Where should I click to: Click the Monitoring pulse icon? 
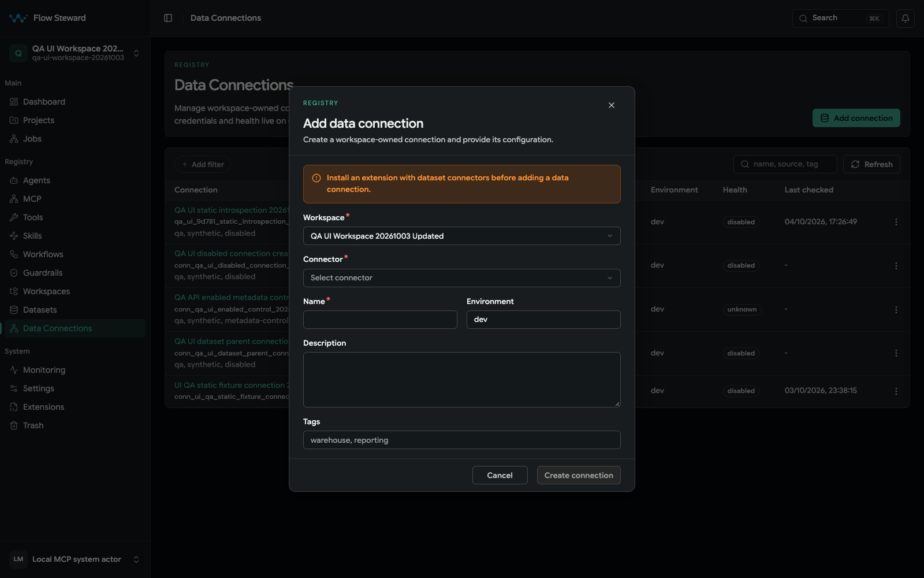point(14,370)
